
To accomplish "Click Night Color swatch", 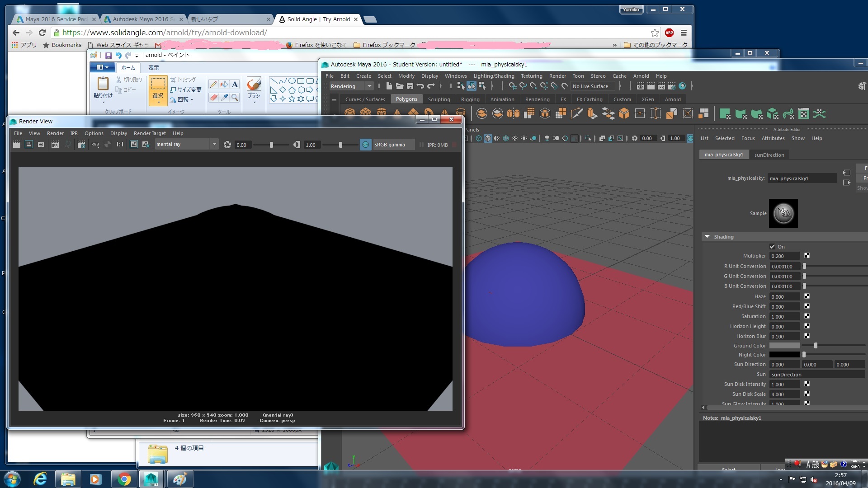I will (785, 355).
